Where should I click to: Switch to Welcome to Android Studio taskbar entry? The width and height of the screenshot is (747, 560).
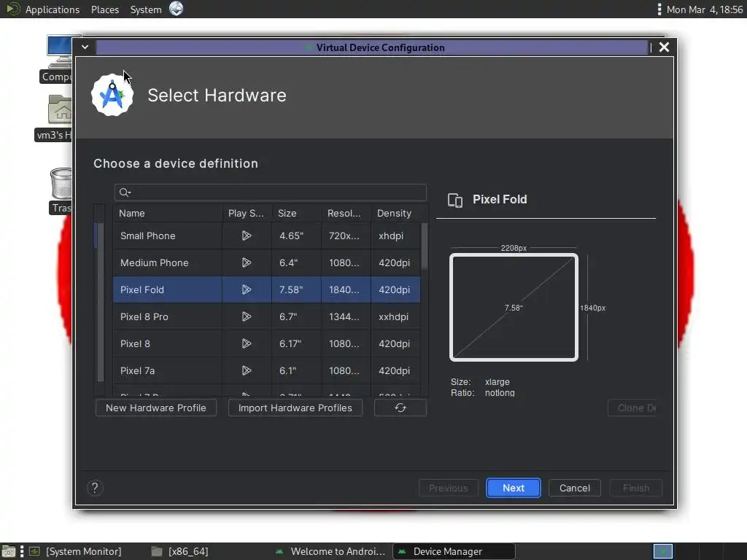[x=330, y=551]
